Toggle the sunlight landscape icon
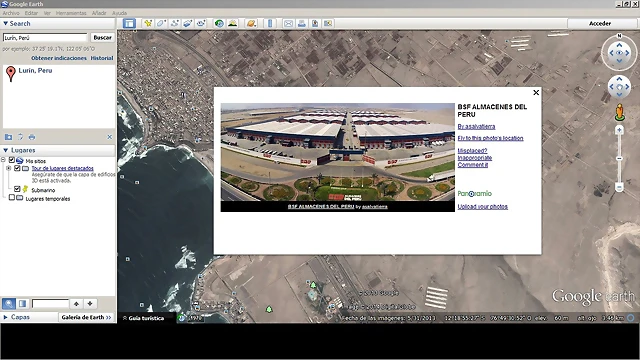 (x=233, y=24)
